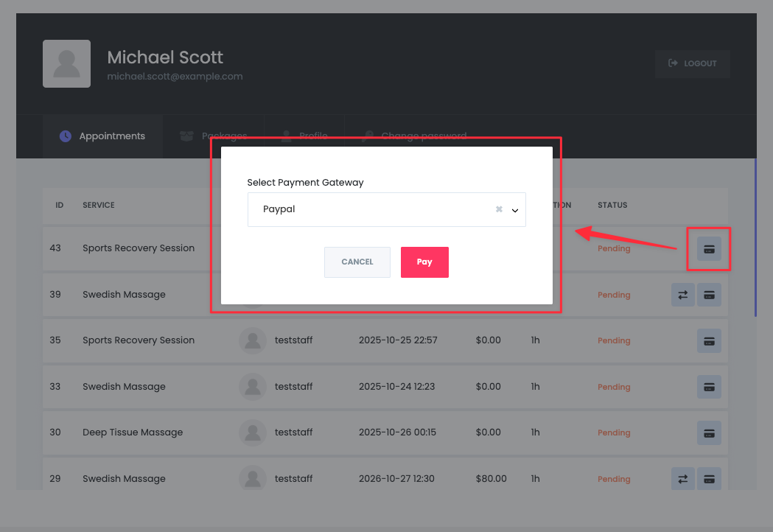Switch to the Appointments tab
Screen dimensions: 773x532
pyautogui.click(x=102, y=136)
